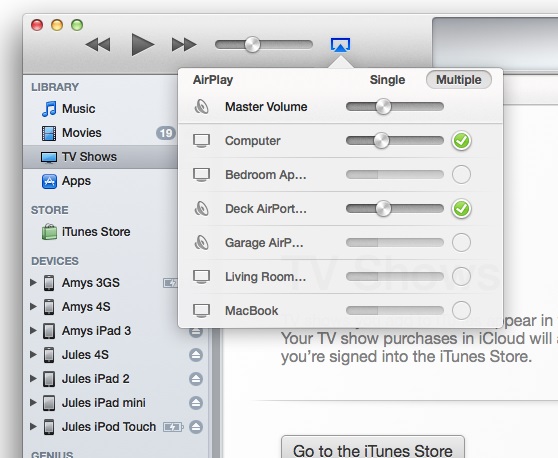Image resolution: width=558 pixels, height=458 pixels.
Task: Click the MacBook display icon
Action: pos(201,310)
